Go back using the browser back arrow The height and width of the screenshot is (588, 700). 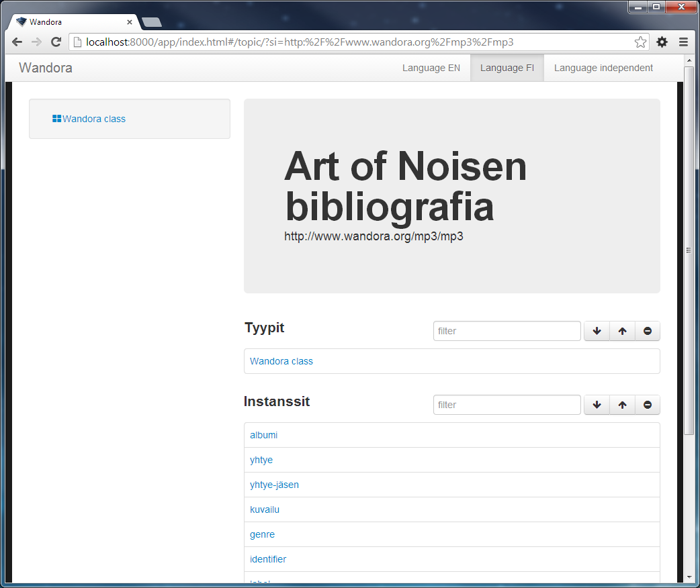17,42
